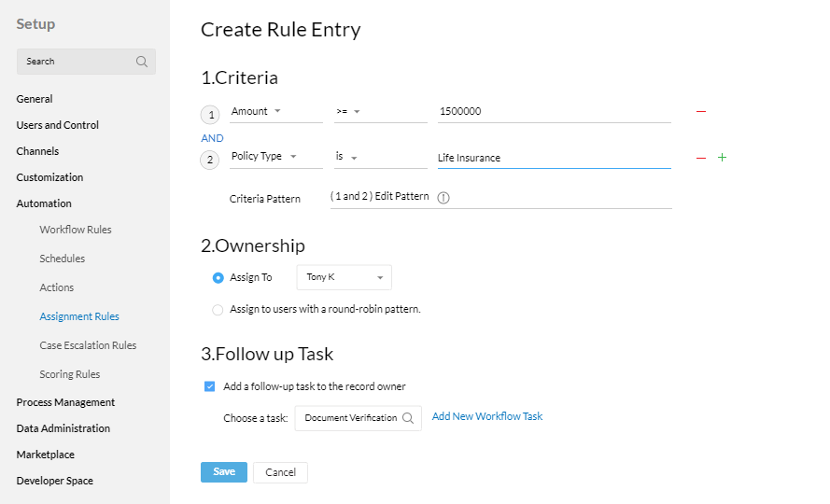Image resolution: width=830 pixels, height=504 pixels.
Task: Click the Save button
Action: pyautogui.click(x=224, y=472)
